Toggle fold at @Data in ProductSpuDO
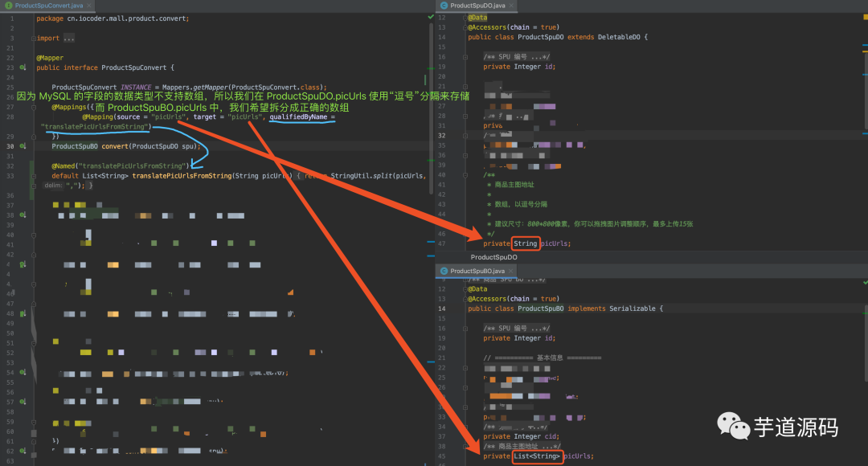This screenshot has width=868, height=466. click(x=465, y=18)
